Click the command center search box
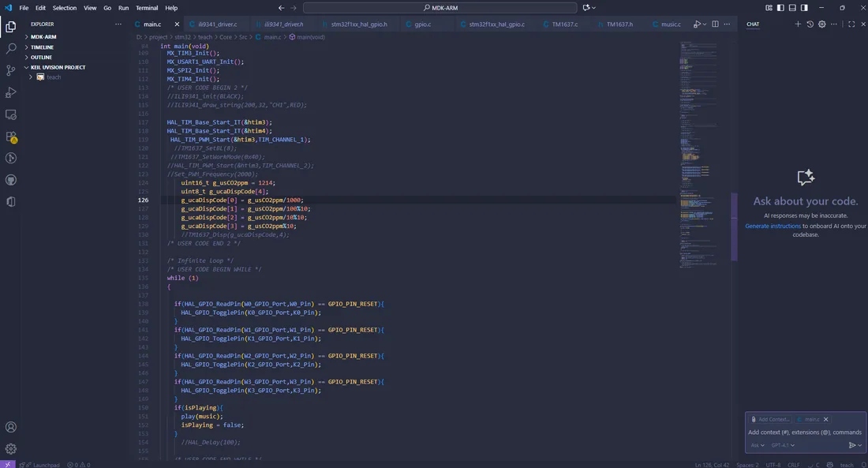Viewport: 868px width, 468px height. 440,8
